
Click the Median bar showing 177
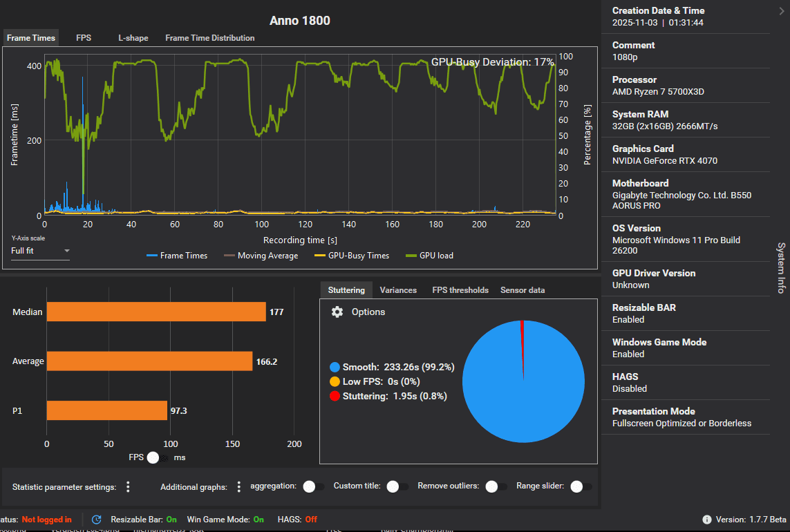click(156, 312)
